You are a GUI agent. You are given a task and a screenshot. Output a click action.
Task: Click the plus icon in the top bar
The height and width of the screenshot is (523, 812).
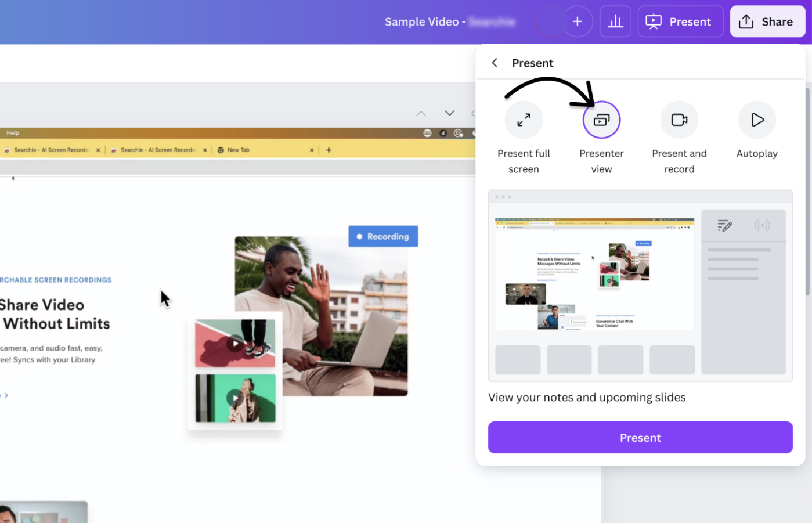[x=578, y=21]
